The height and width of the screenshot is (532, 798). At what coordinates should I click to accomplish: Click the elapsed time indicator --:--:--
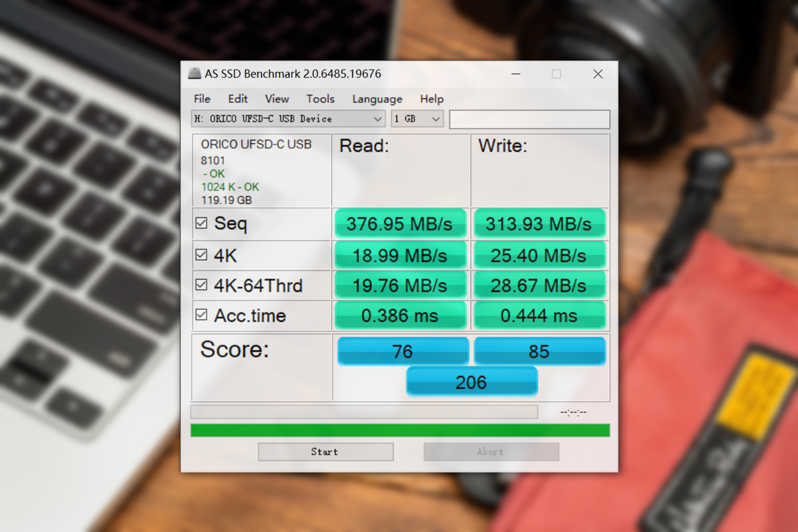[573, 412]
